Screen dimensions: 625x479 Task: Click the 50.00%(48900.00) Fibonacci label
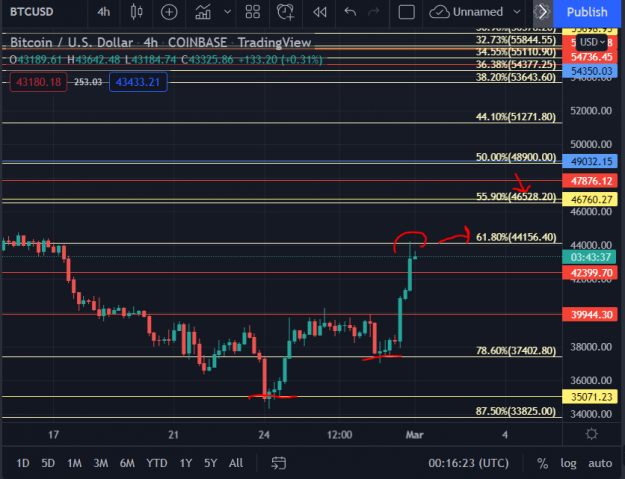(x=516, y=157)
